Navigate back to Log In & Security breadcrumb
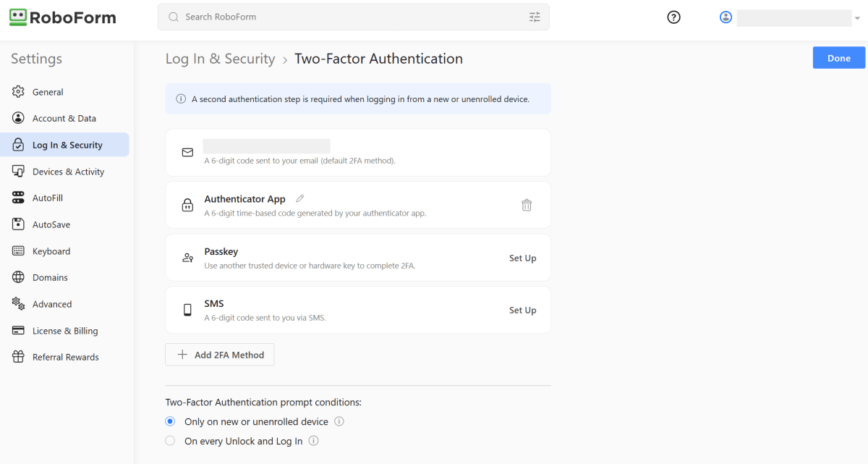Screen dimensions: 868x464 tap(220, 59)
